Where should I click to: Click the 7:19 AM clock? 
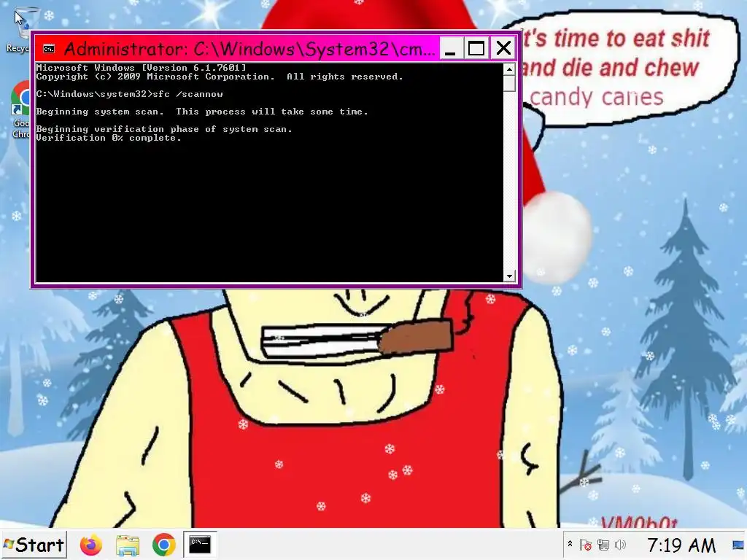[x=681, y=545]
